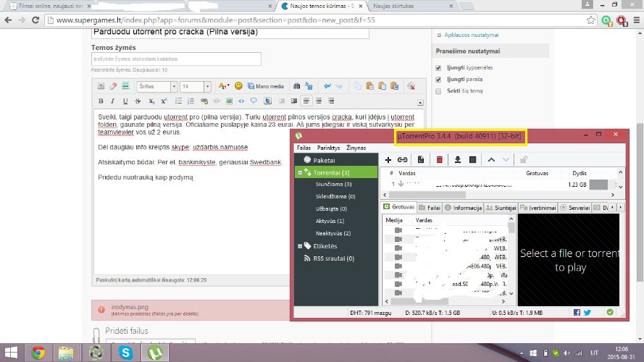Check the Sekti šią temą checkbox
The height and width of the screenshot is (362, 644).
point(438,91)
